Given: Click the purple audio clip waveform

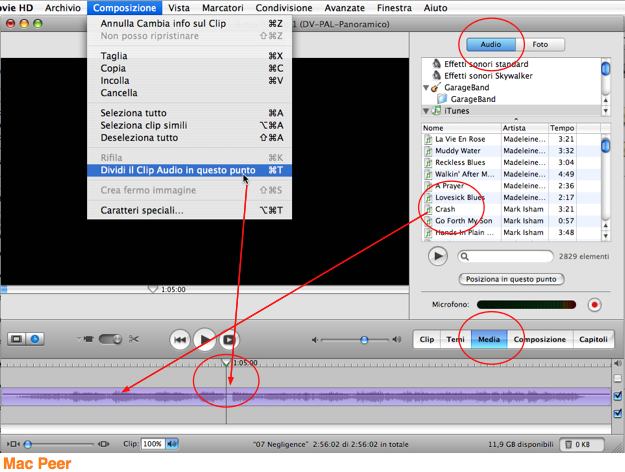Looking at the screenshot, I should tap(305, 397).
